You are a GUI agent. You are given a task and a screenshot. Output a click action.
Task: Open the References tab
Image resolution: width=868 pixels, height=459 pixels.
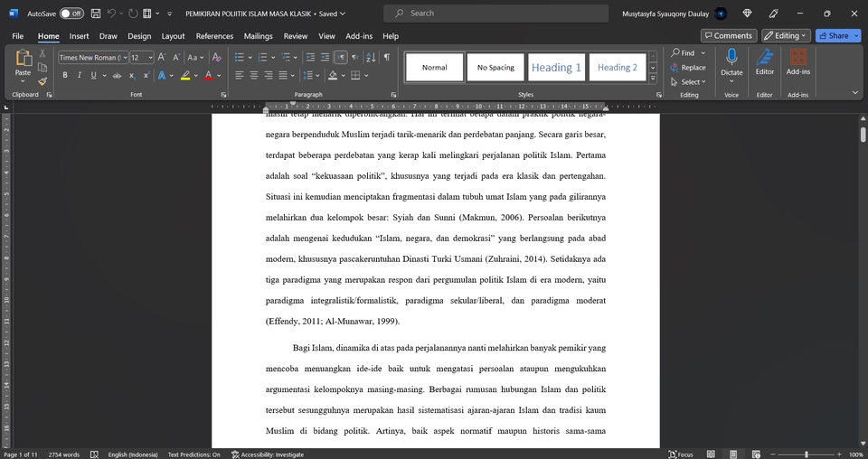214,36
